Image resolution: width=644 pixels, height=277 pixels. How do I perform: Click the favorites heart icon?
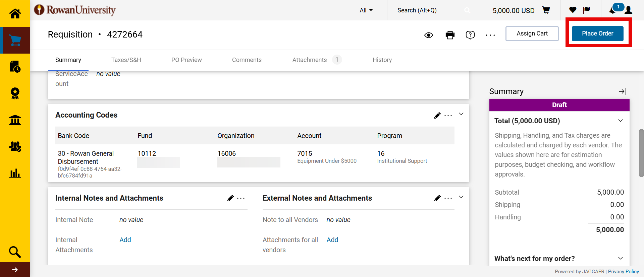tap(573, 10)
